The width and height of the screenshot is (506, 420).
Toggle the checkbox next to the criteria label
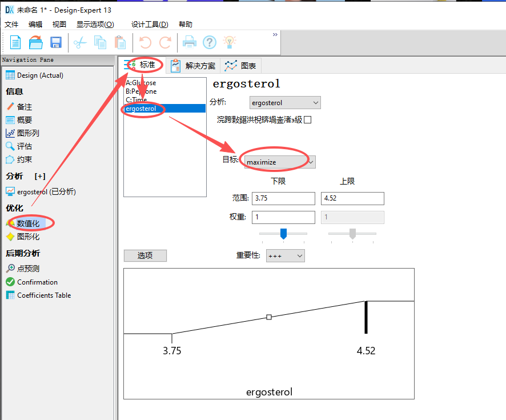[x=306, y=119]
